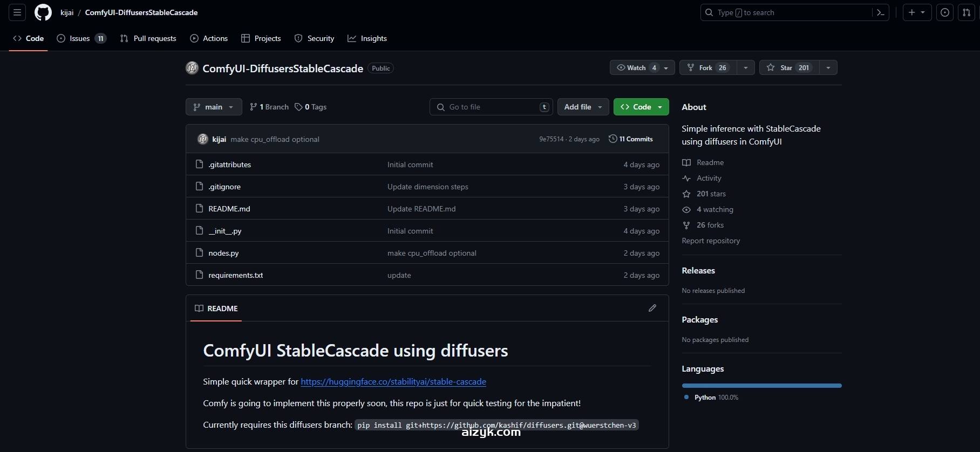Open the huggingface stable-cascade link
980x452 pixels.
pyautogui.click(x=393, y=381)
